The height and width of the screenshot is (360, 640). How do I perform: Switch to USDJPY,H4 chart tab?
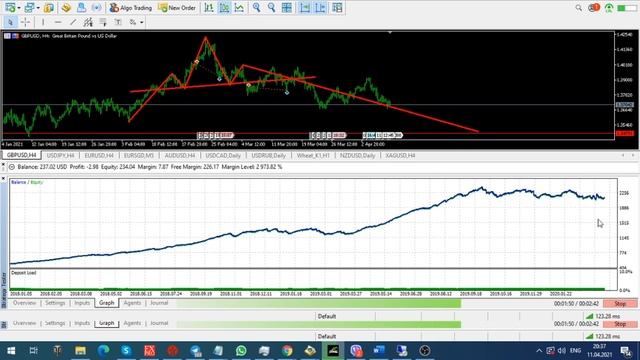coord(60,156)
